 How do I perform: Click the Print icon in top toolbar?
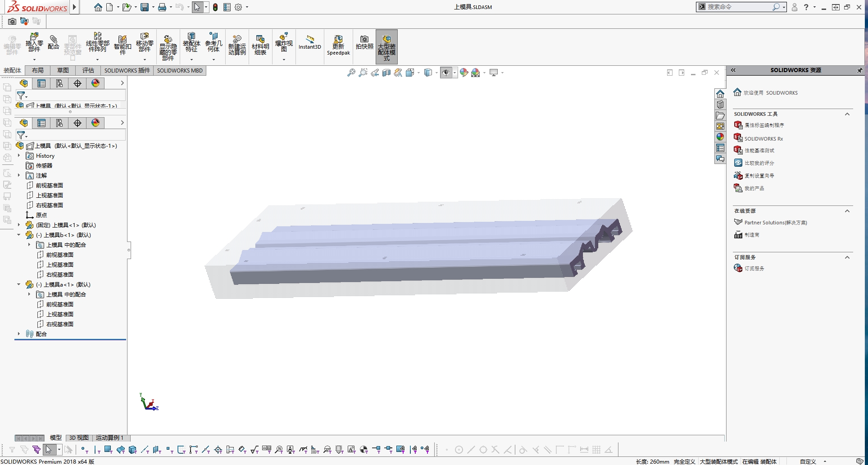coord(162,7)
